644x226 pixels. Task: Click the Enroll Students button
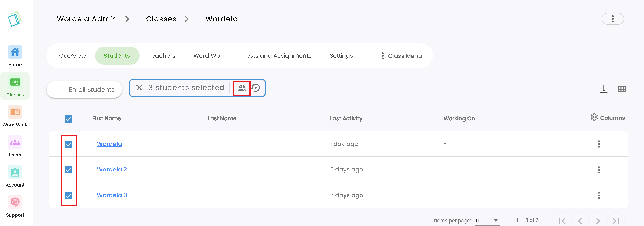click(84, 89)
